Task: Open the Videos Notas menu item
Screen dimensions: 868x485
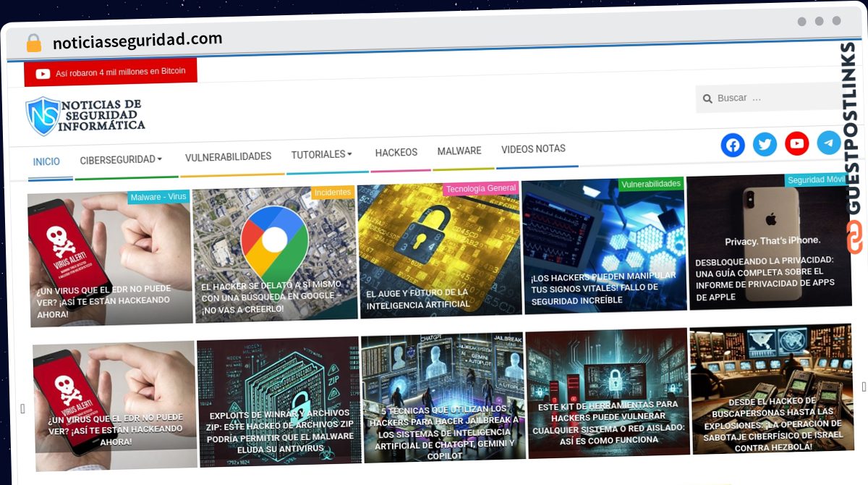Action: coord(534,149)
